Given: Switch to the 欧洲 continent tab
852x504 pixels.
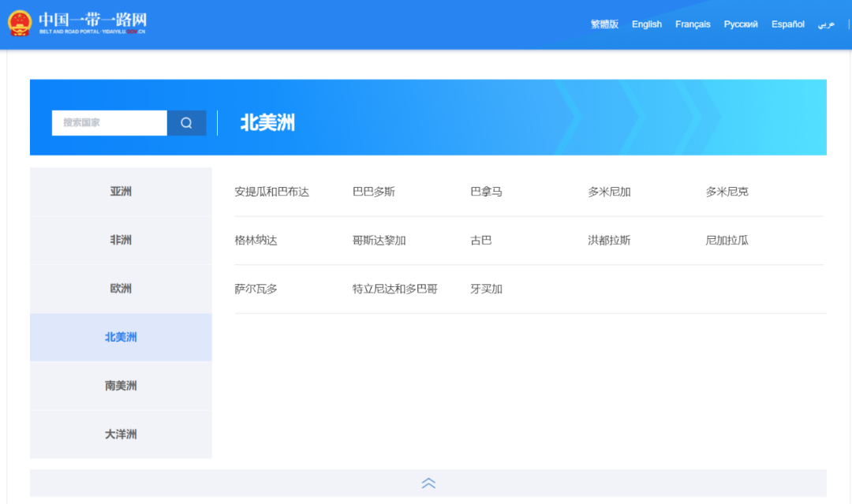Looking at the screenshot, I should [x=120, y=288].
